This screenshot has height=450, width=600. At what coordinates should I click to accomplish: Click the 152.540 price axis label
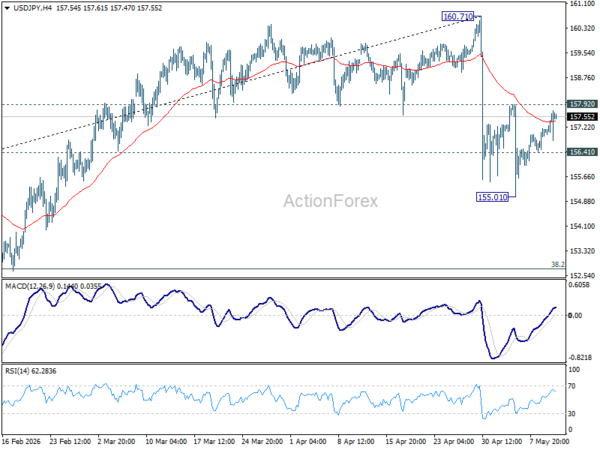(x=582, y=276)
